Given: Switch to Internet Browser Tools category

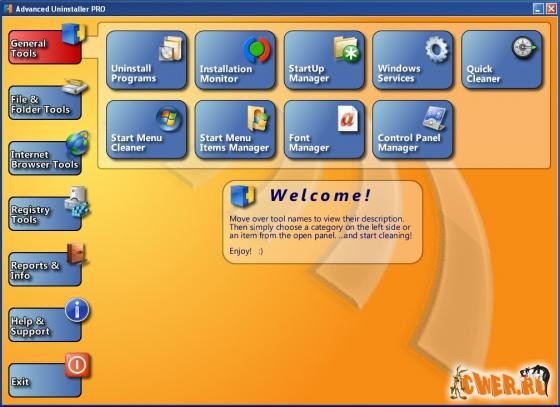Looking at the screenshot, I should [45, 159].
